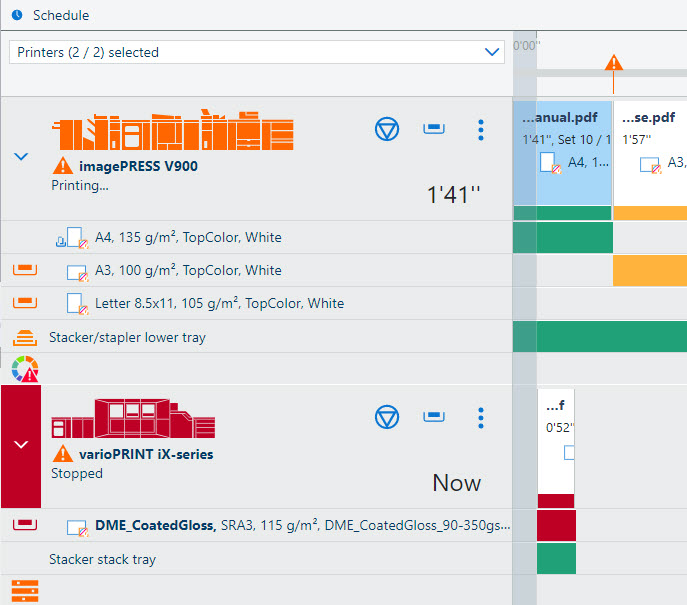Click green A4 media usage bar

pyautogui.click(x=563, y=237)
